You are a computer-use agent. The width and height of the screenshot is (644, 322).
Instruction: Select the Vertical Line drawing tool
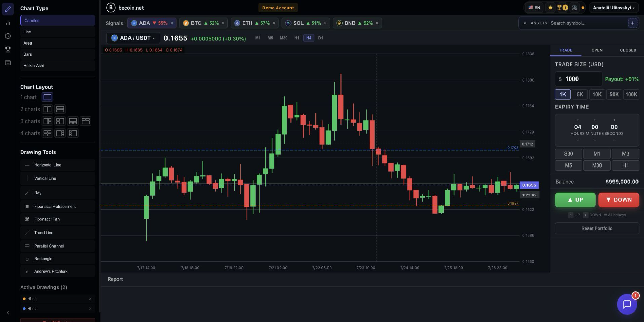pyautogui.click(x=58, y=178)
